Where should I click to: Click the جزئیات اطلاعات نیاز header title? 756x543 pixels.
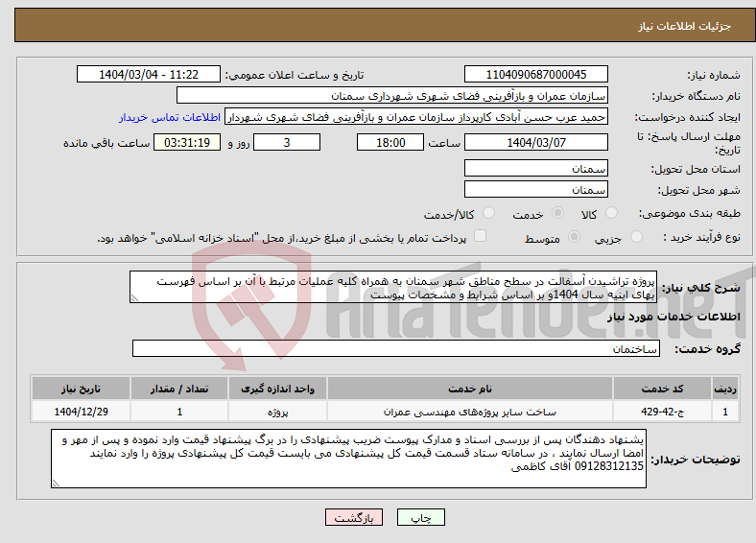click(685, 26)
